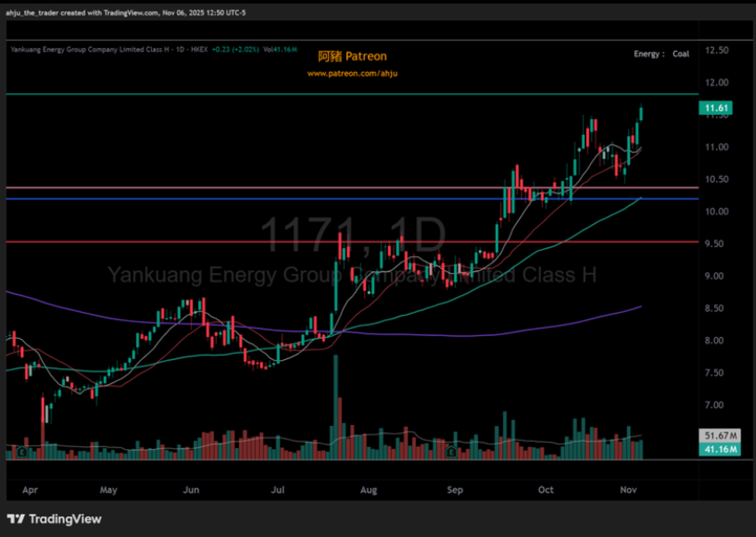Click the TradingView logo in the footer
Image resolution: width=756 pixels, height=537 pixels.
coord(54,519)
